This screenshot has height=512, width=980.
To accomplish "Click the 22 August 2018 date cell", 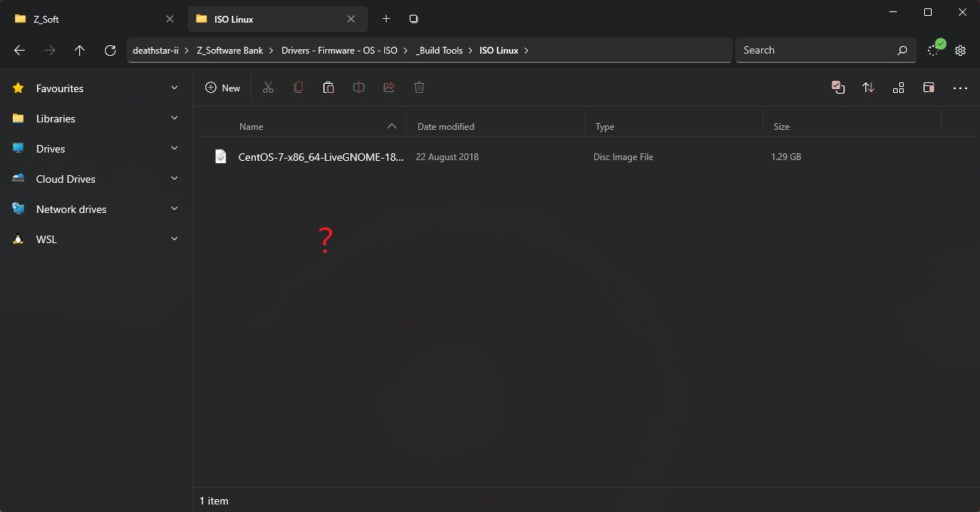I will click(447, 157).
